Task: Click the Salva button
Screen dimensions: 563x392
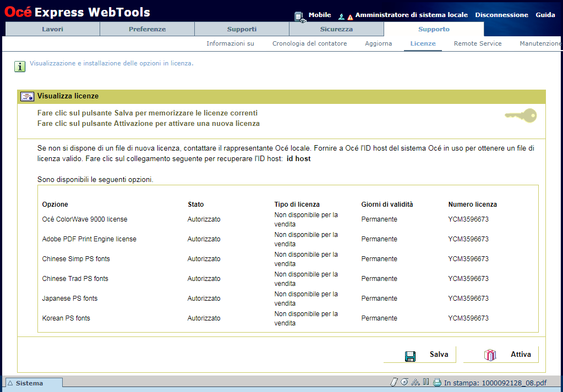Action: click(x=420, y=355)
